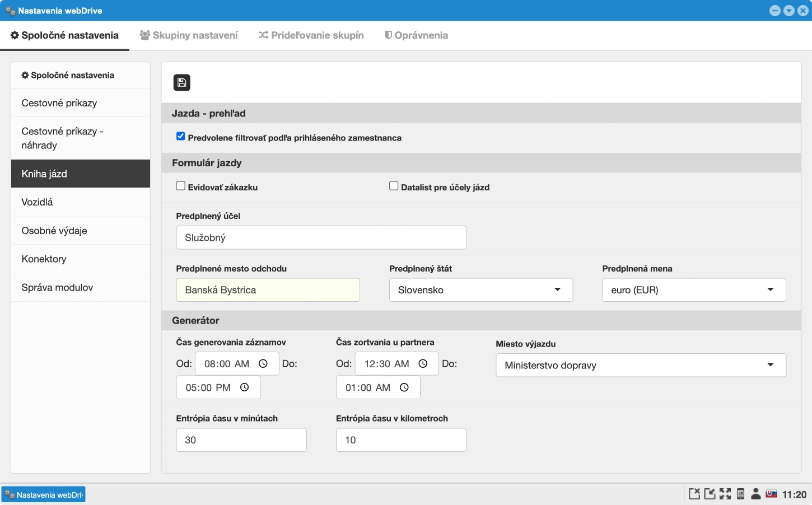This screenshot has height=505, width=812.
Task: Open the Predplnený štát dropdown
Action: pyautogui.click(x=481, y=290)
